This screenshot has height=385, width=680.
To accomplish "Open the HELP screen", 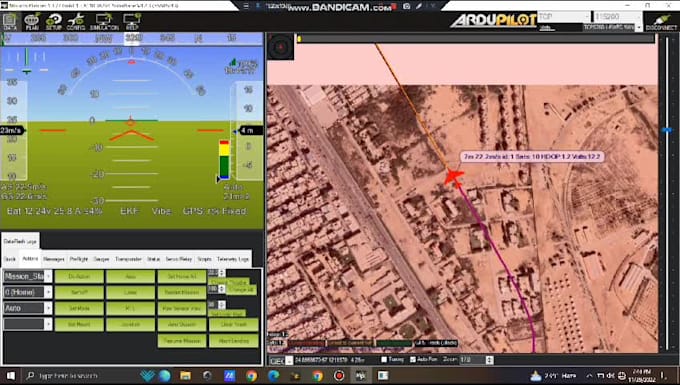I will (x=132, y=21).
